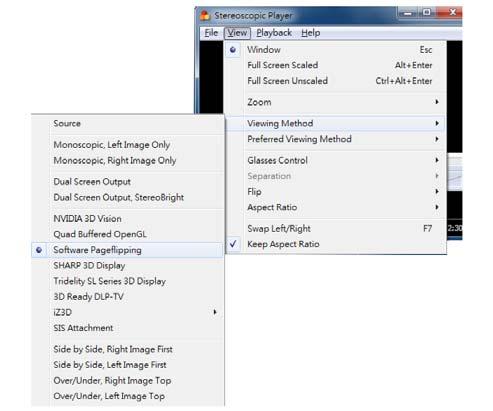This screenshot has width=493, height=411.
Task: Minimize the Stereoscopic Player window
Action: pyautogui.click(x=407, y=13)
